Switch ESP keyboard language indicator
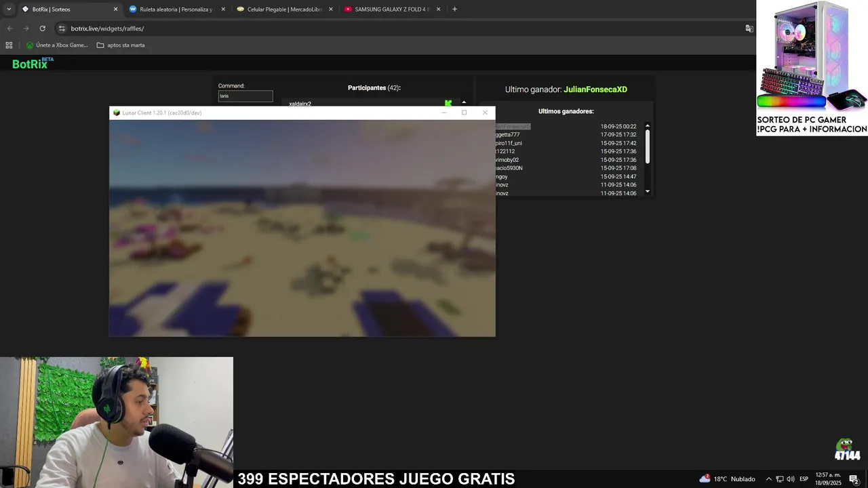The image size is (868, 488). point(804,479)
